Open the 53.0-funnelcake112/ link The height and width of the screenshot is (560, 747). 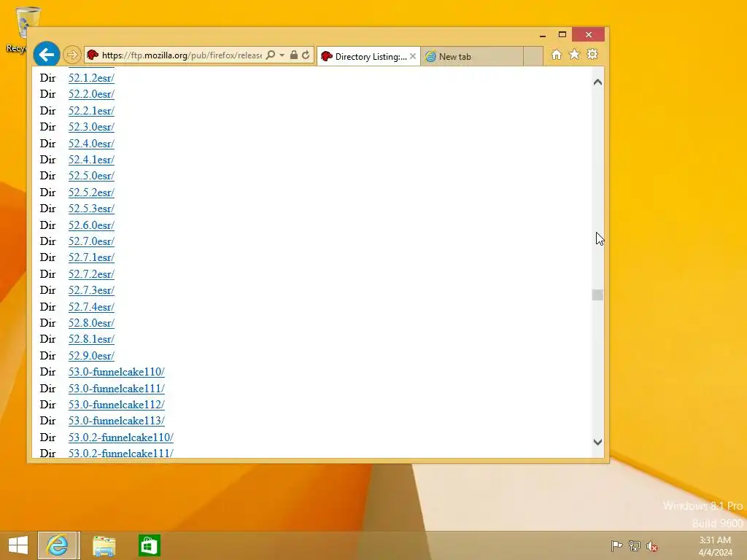(x=116, y=405)
